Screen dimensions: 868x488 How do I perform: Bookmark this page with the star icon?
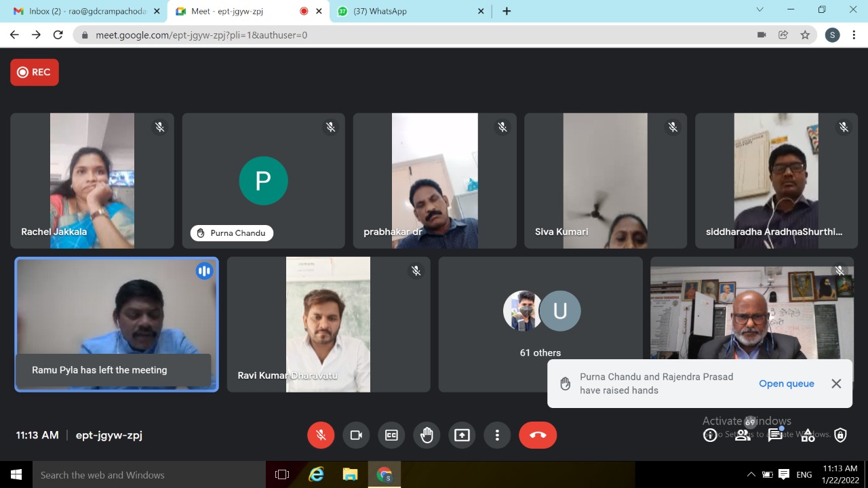(805, 35)
